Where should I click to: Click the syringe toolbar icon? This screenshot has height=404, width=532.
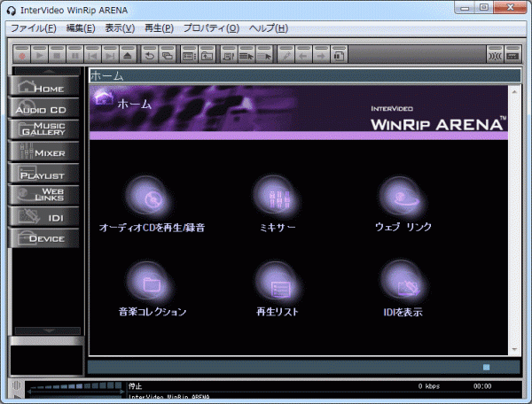point(286,55)
